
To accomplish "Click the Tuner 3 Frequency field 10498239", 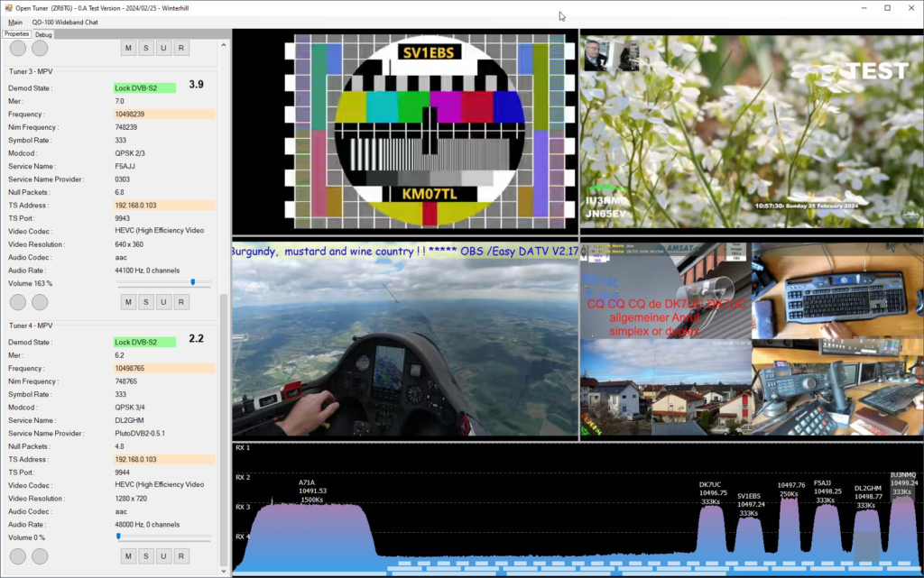I will pos(163,115).
